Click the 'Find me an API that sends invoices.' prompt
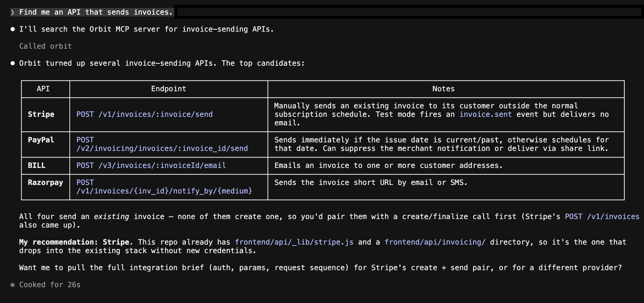This screenshot has width=644, height=303. point(96,12)
